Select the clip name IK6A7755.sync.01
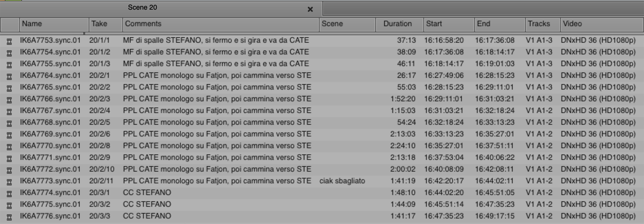 coord(50,64)
